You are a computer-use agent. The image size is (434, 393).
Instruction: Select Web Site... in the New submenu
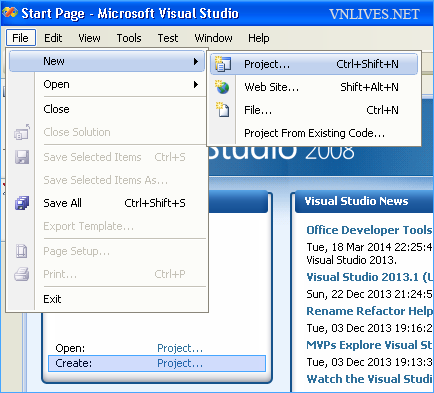click(x=314, y=87)
